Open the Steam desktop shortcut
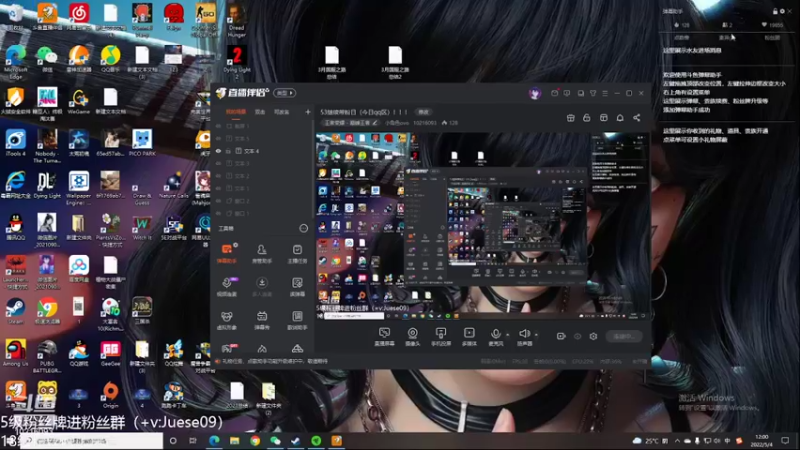Screen dimensions: 800x450 15,311
